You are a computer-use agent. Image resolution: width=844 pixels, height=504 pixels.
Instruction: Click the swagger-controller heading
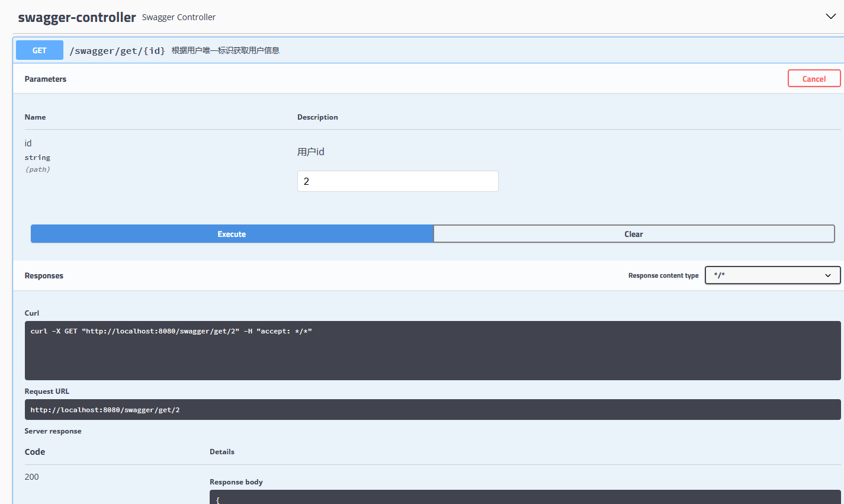(x=77, y=17)
